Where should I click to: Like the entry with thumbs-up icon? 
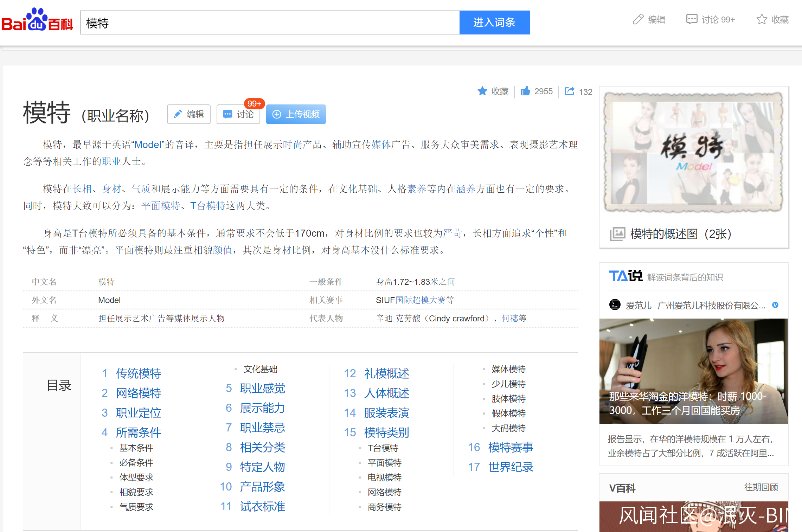click(x=525, y=91)
